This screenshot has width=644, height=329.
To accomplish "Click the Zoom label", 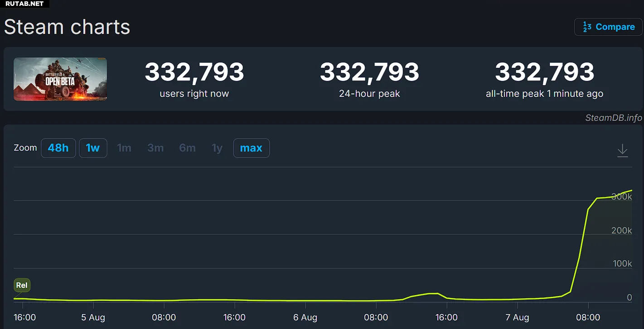I will coord(25,148).
